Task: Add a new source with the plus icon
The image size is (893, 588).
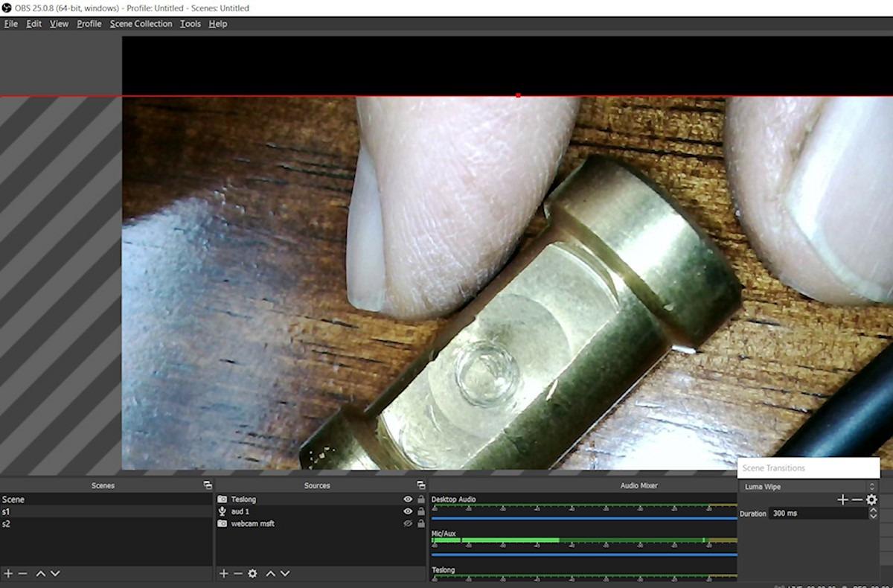Action: point(223,574)
